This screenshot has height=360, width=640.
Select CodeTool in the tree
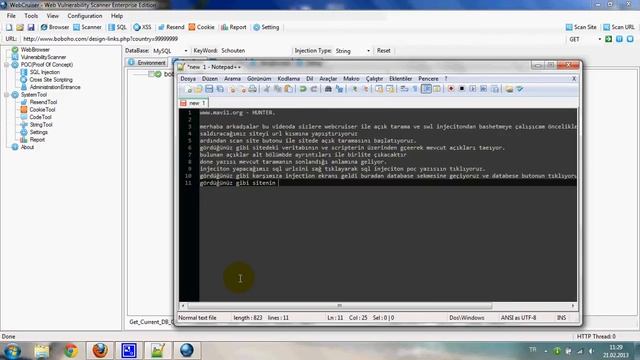click(40, 117)
